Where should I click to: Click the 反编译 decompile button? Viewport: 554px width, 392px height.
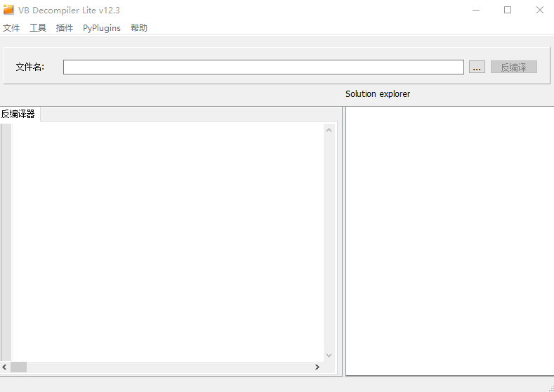pos(514,67)
